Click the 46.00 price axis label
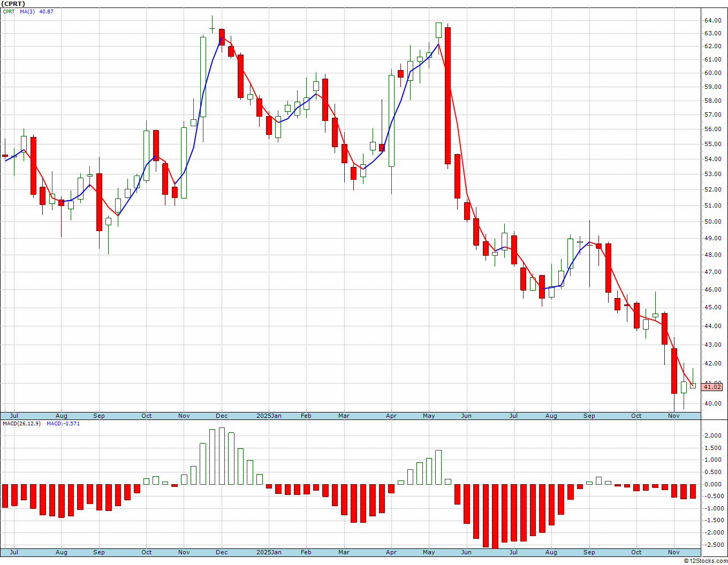Image resolution: width=728 pixels, height=565 pixels. point(712,290)
